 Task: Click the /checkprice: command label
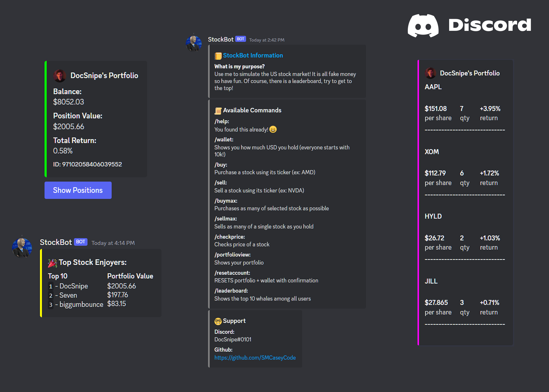click(230, 237)
